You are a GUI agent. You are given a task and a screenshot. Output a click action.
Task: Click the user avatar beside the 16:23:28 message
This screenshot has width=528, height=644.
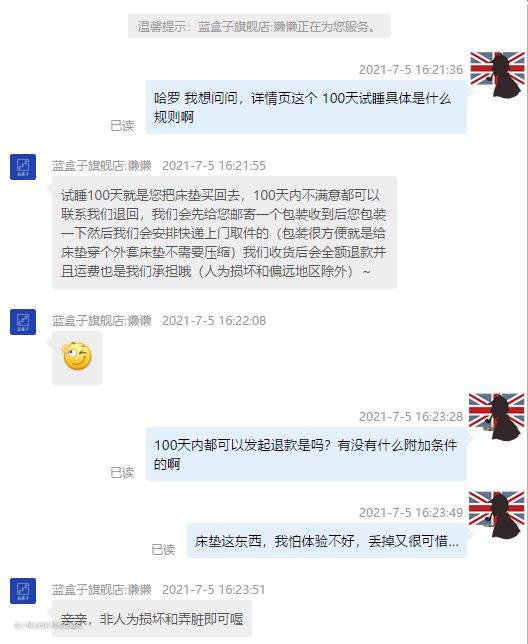[x=497, y=416]
